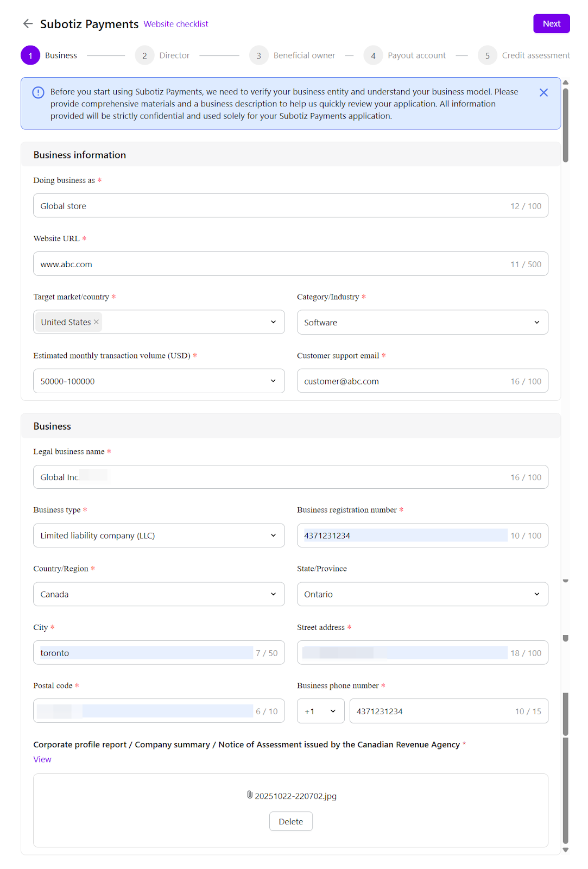Click the paperclip icon beside uploaded file
Screen dimensions: 588x869
click(x=250, y=795)
